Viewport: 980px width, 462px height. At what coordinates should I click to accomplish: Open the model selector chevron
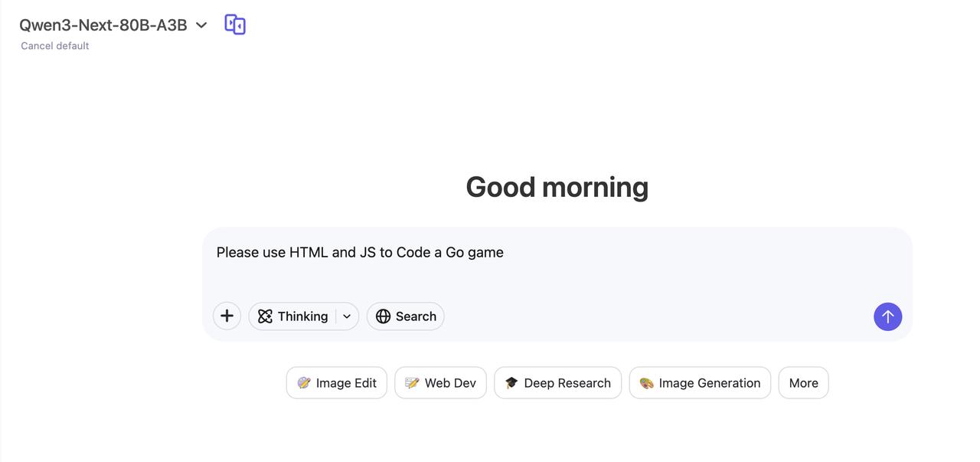[201, 25]
